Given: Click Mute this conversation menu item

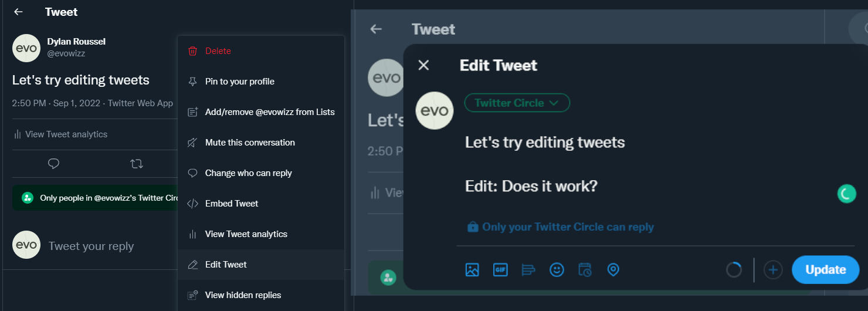Looking at the screenshot, I should tap(250, 143).
